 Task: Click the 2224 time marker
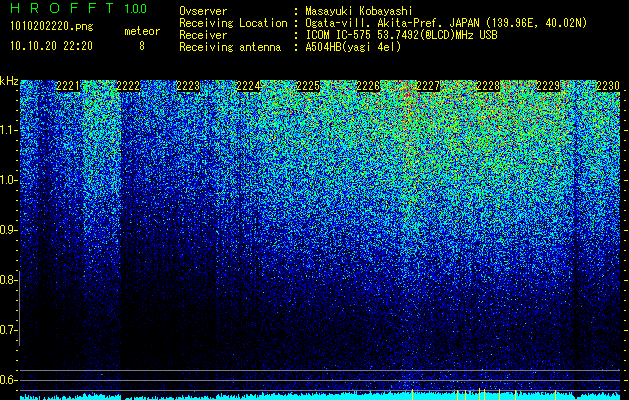click(248, 86)
